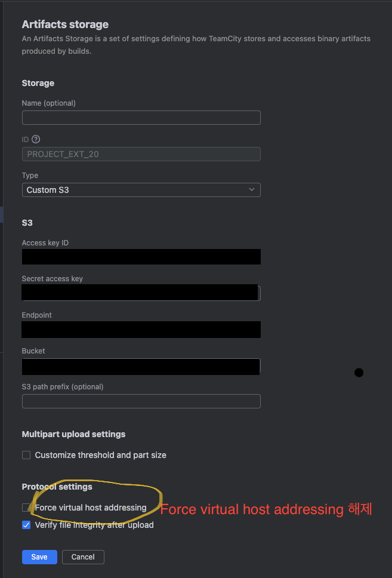Click the 'Verify file integrity after upload' label text
Screen dimensions: 392x578
pyautogui.click(x=94, y=525)
